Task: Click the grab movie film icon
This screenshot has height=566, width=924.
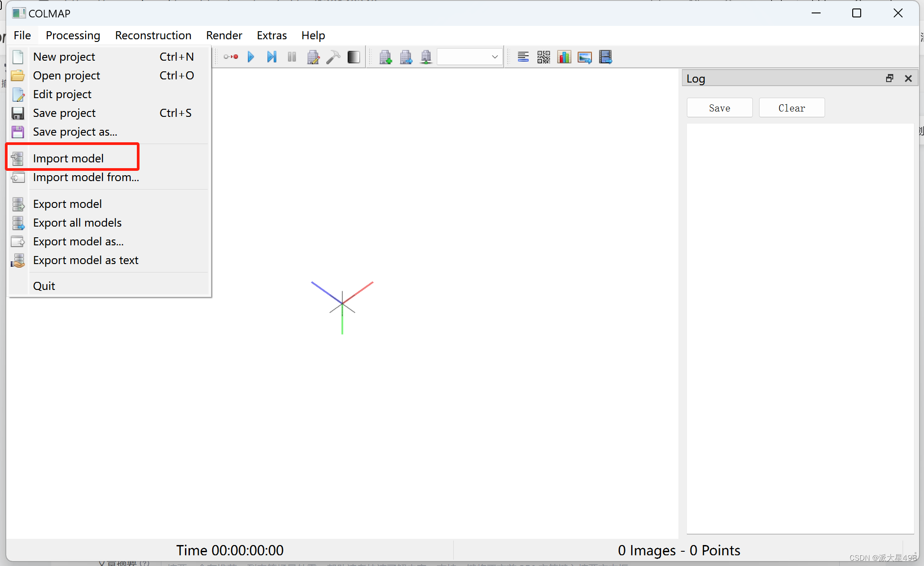Action: click(605, 57)
